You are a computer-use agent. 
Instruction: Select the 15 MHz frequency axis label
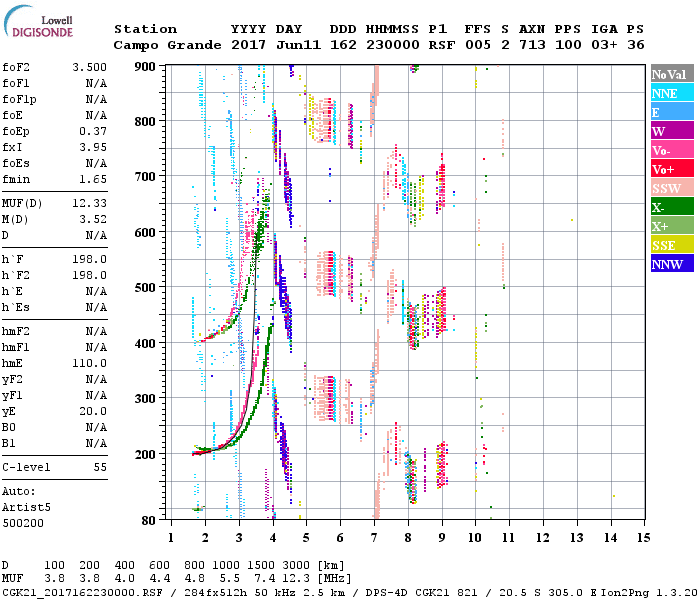[x=643, y=538]
